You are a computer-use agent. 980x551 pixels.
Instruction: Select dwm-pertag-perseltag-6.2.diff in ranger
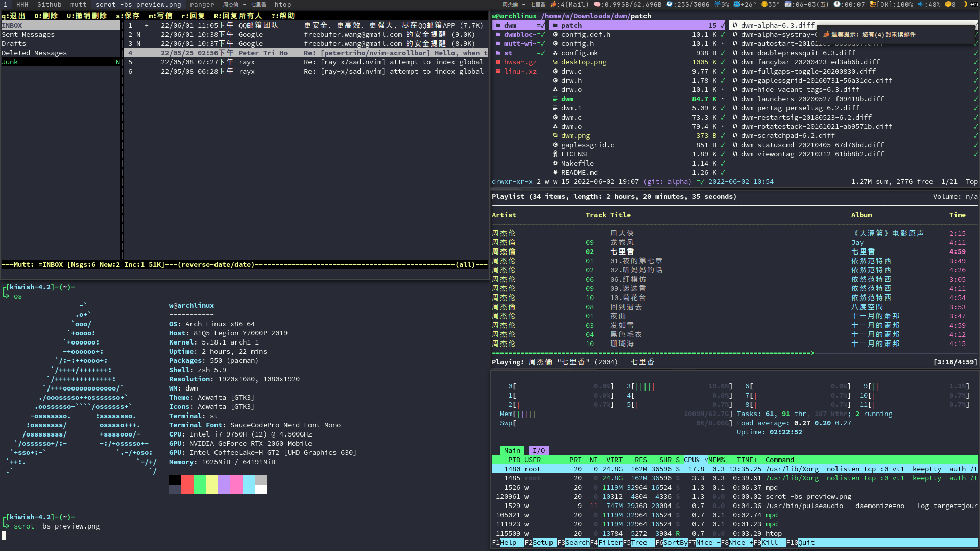tap(800, 108)
